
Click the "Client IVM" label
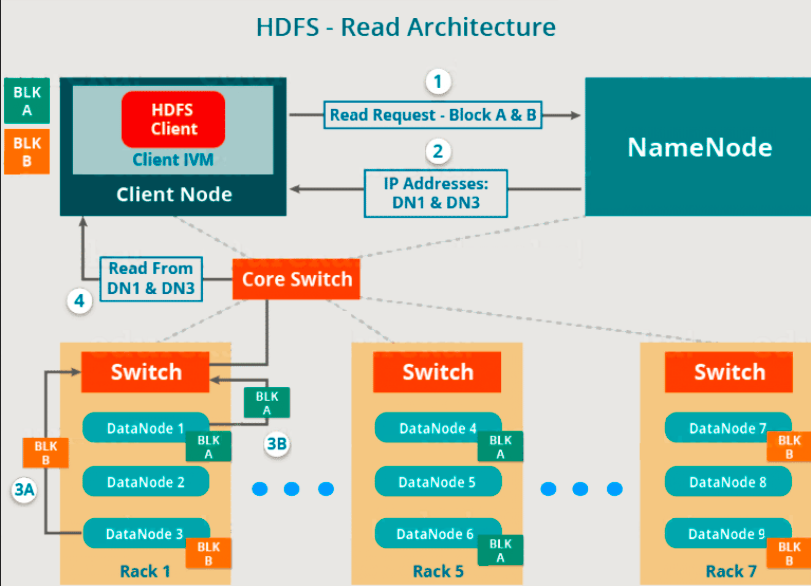point(173,159)
